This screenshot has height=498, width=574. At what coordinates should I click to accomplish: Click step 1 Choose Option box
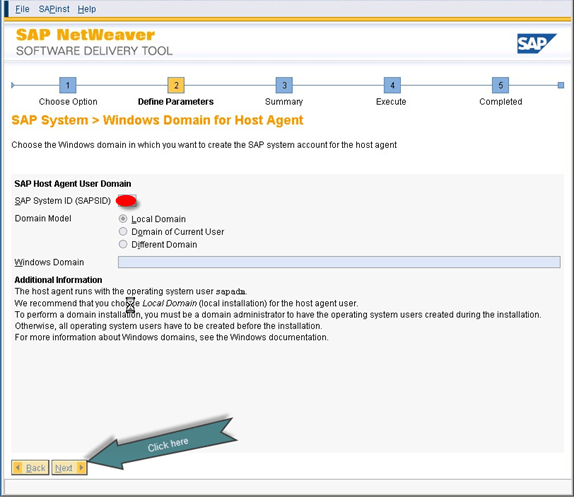[x=68, y=85]
